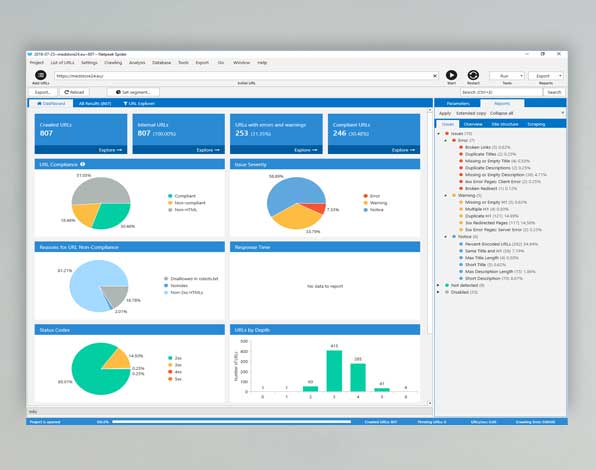Switch to the All Results tab
The image size is (596, 470).
(x=95, y=103)
